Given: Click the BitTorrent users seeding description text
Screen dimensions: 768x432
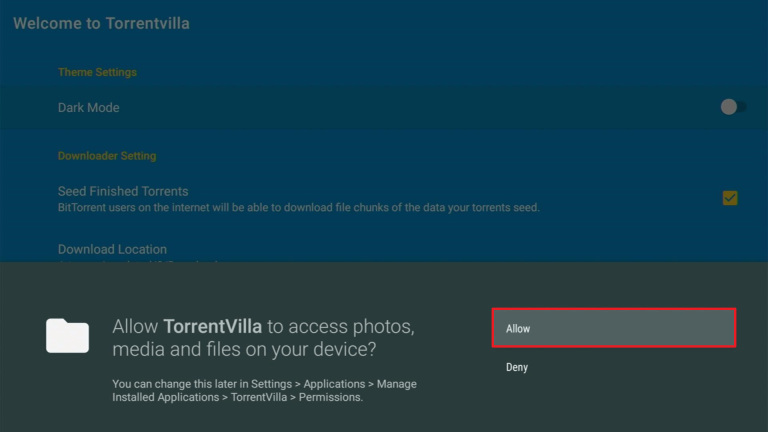Looking at the screenshot, I should (299, 208).
